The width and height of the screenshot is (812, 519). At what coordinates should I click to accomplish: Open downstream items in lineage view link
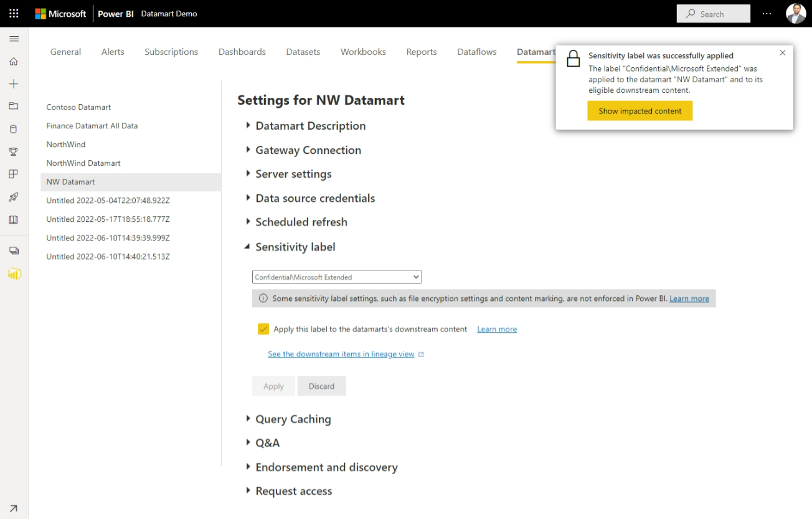coord(341,354)
